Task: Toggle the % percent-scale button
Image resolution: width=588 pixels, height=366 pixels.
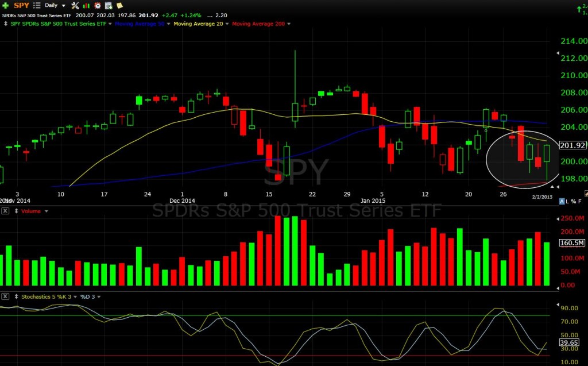Action: [574, 202]
